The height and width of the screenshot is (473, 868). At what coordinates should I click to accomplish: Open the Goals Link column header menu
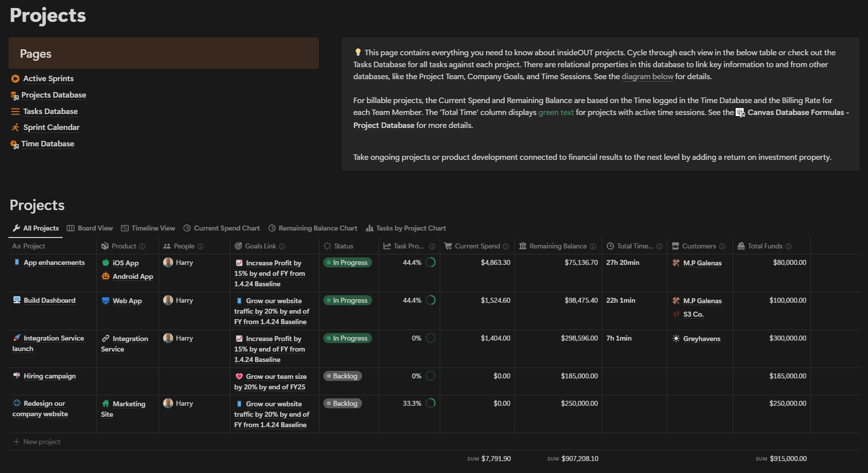coord(275,246)
